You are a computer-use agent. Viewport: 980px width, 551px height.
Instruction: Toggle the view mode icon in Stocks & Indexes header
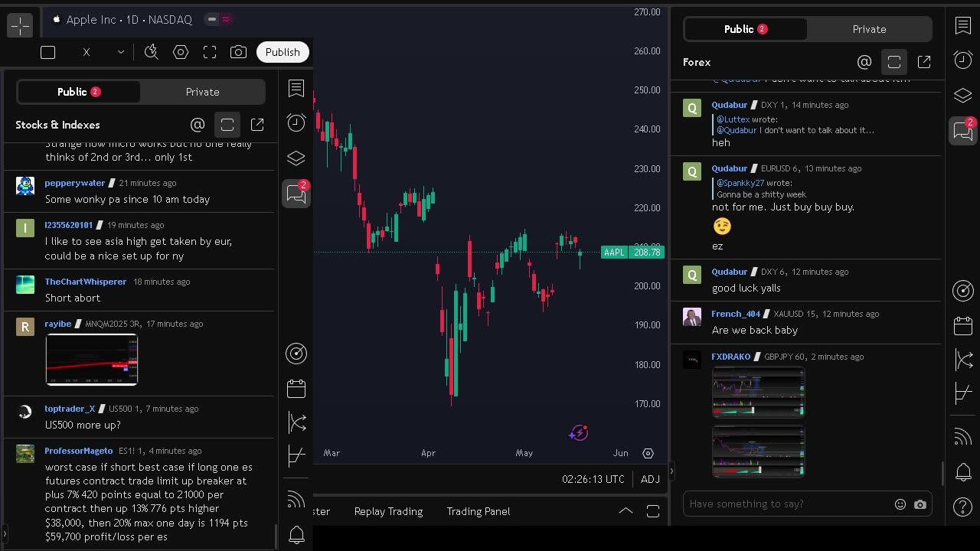227,125
